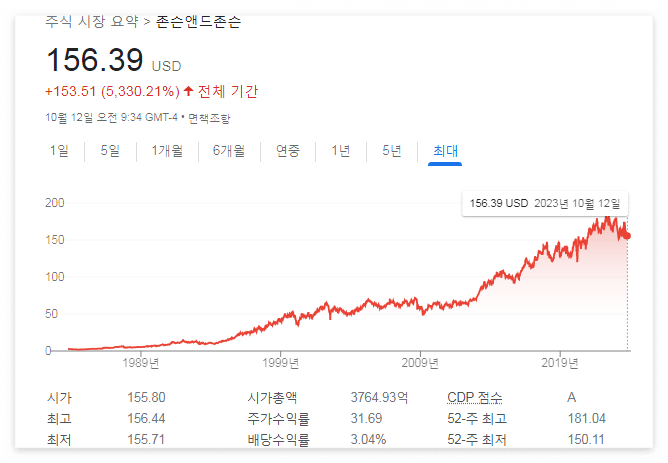Click the 100 y-axis label

pos(55,277)
